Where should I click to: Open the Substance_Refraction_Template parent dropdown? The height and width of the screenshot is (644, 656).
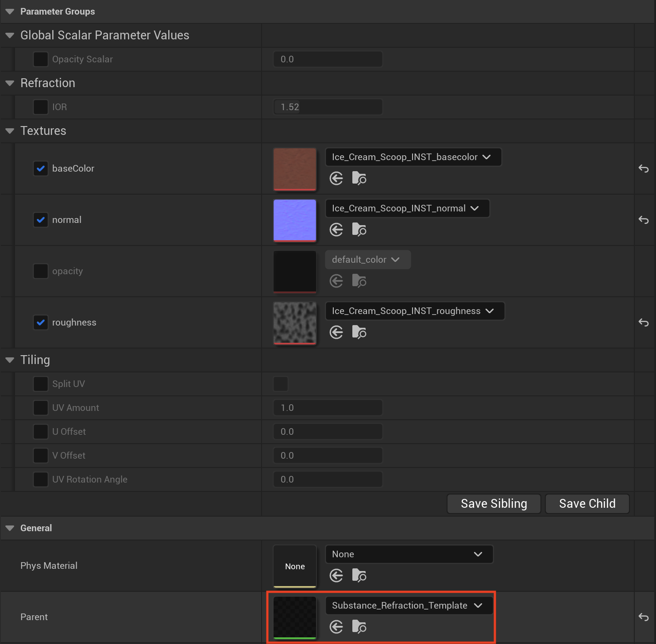(409, 606)
